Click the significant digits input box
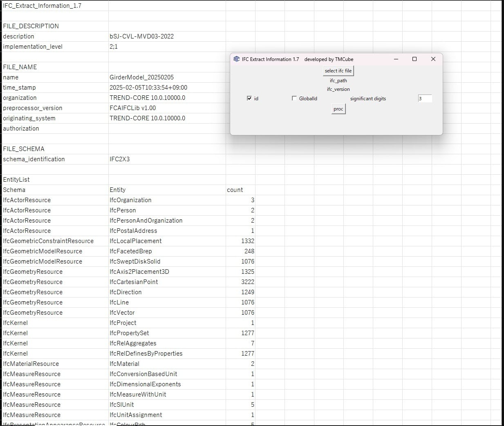Screen dimensions: 504x426 pos(425,98)
